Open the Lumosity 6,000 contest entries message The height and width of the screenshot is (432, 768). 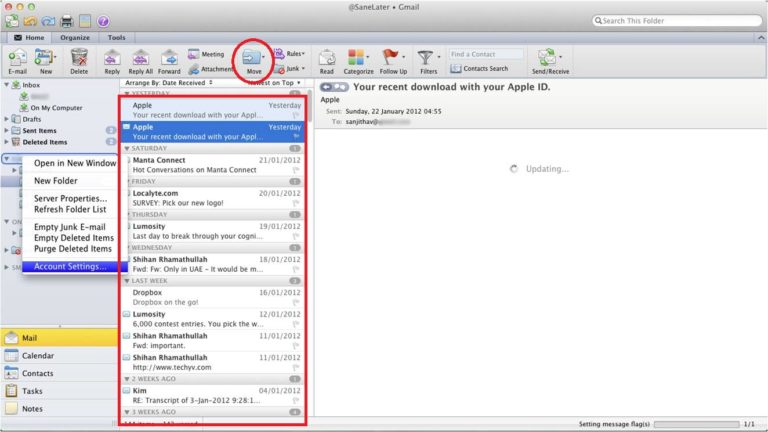click(x=212, y=319)
